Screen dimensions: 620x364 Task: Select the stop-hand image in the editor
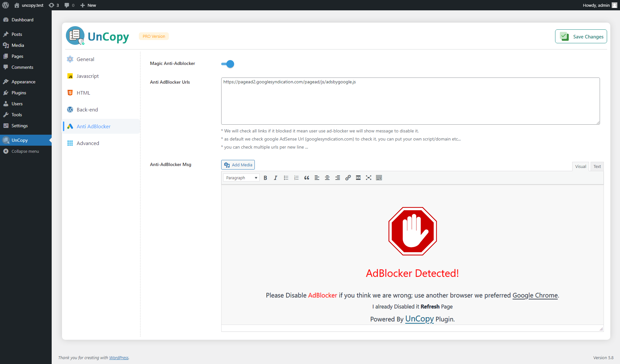pos(413,231)
